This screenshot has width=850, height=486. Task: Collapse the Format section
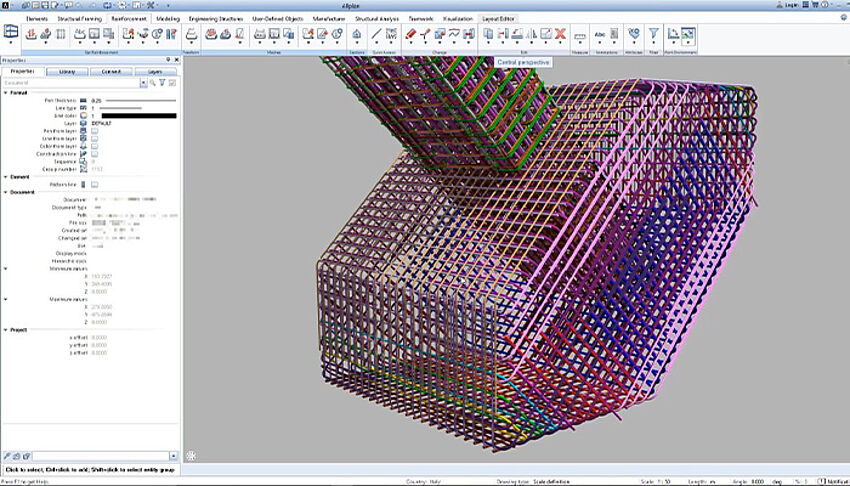5,93
